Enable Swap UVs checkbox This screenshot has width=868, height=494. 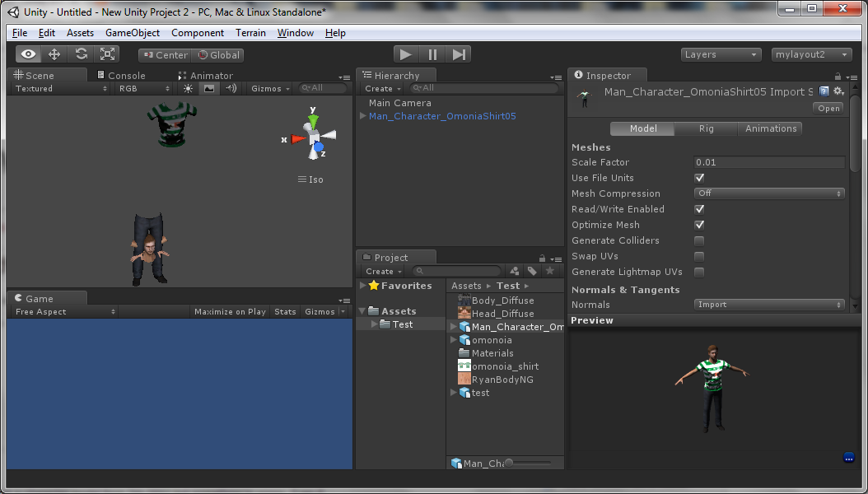699,257
